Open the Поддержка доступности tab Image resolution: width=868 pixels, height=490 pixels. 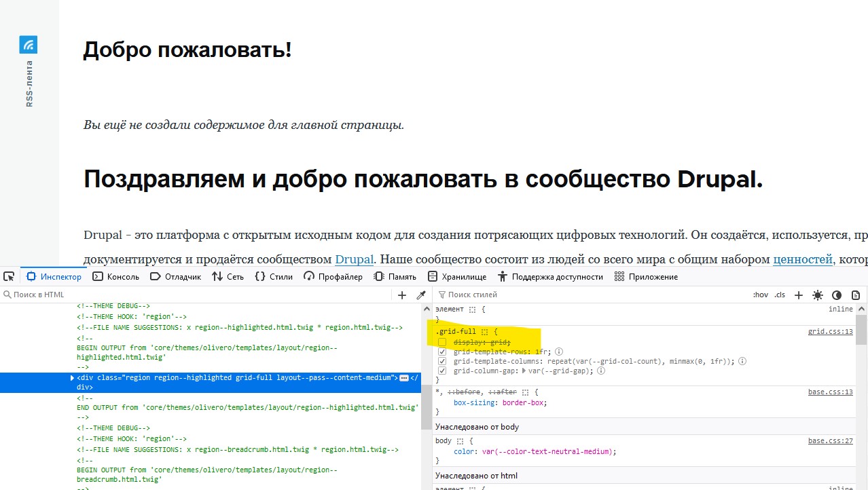[550, 277]
